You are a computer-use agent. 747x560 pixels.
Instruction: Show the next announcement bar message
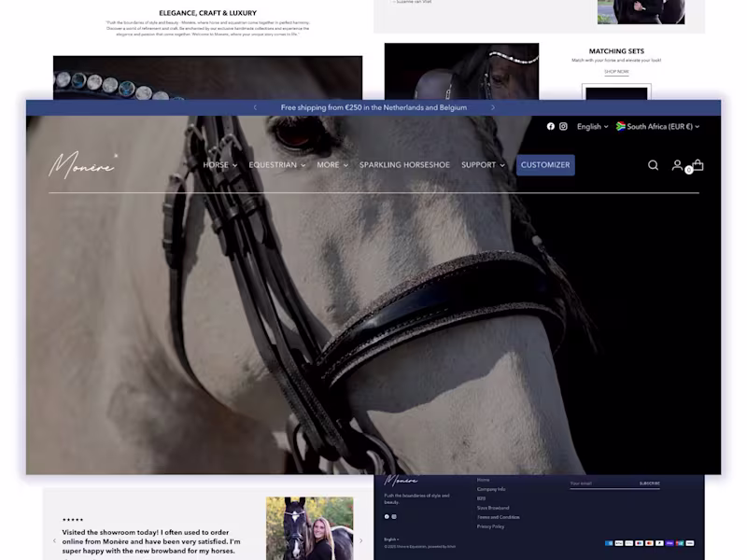[493, 107]
